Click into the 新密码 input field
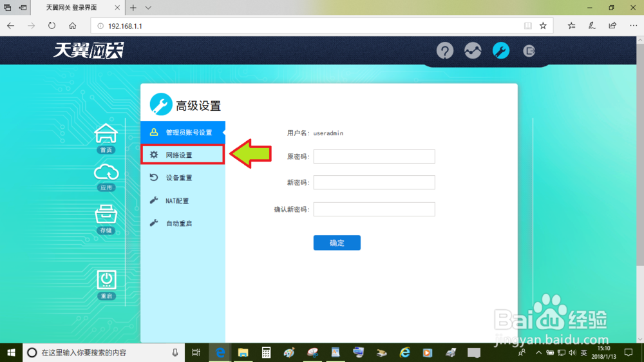The height and width of the screenshot is (362, 644). click(374, 182)
